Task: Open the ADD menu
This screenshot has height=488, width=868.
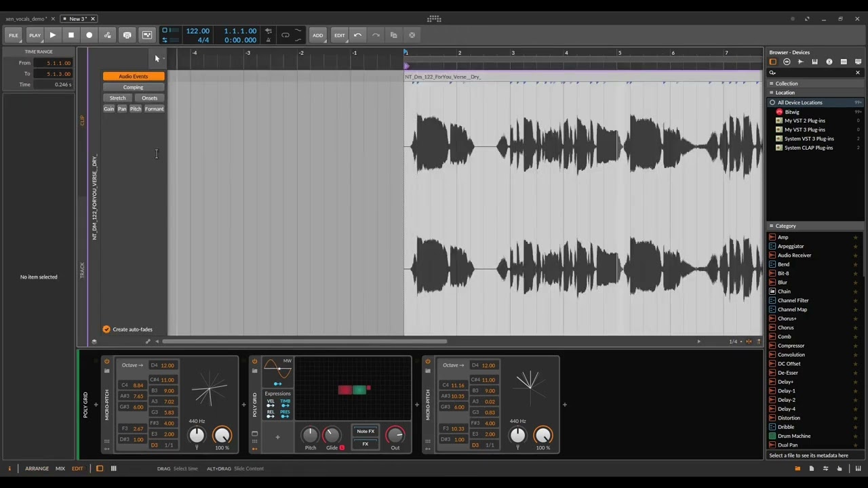Action: [318, 35]
